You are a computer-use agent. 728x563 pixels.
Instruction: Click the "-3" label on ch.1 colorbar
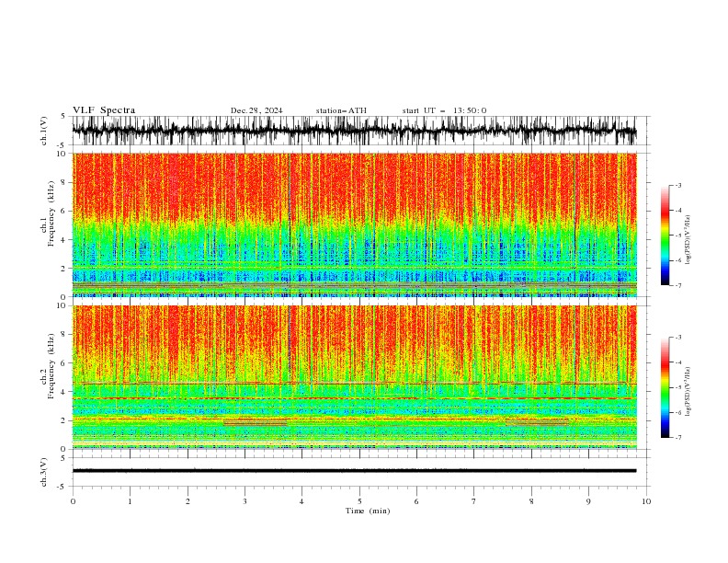(x=677, y=185)
